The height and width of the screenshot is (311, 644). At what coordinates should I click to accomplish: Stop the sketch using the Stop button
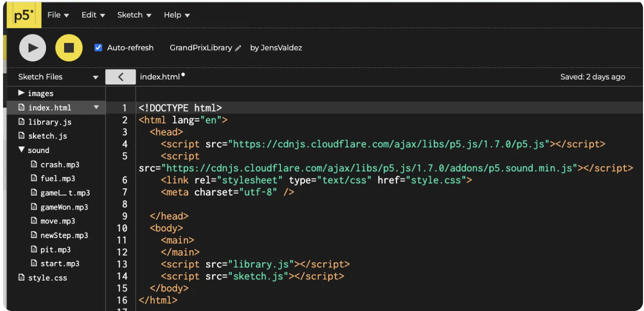click(x=69, y=47)
